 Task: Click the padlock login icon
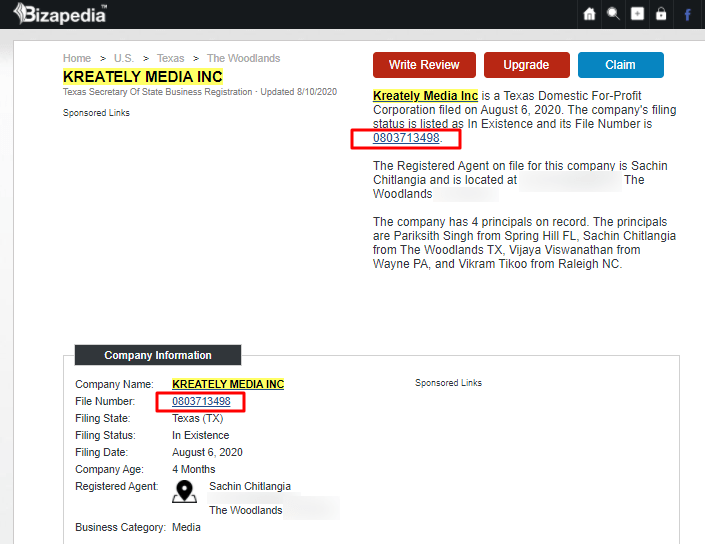tap(661, 14)
